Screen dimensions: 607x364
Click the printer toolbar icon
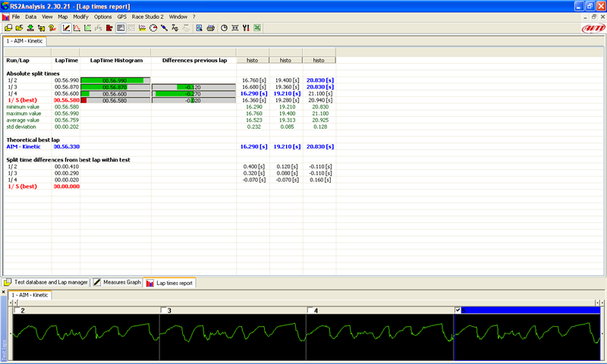[x=211, y=28]
